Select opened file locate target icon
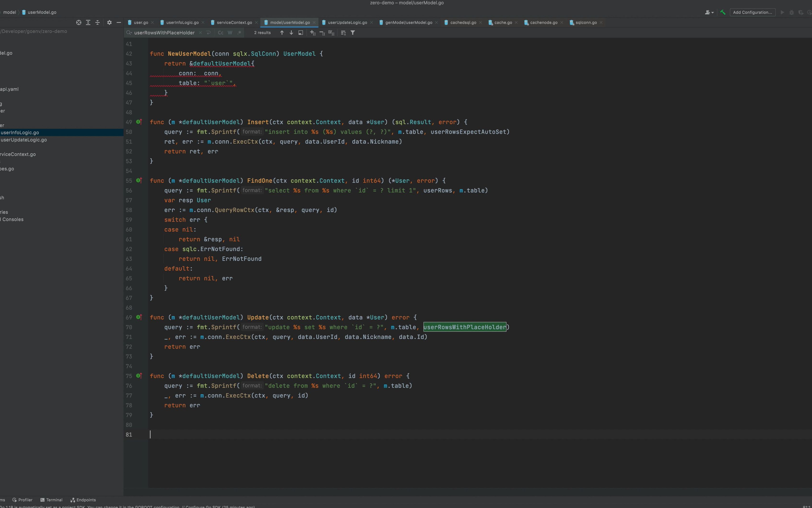Viewport: 812px width, 508px height. (78, 23)
